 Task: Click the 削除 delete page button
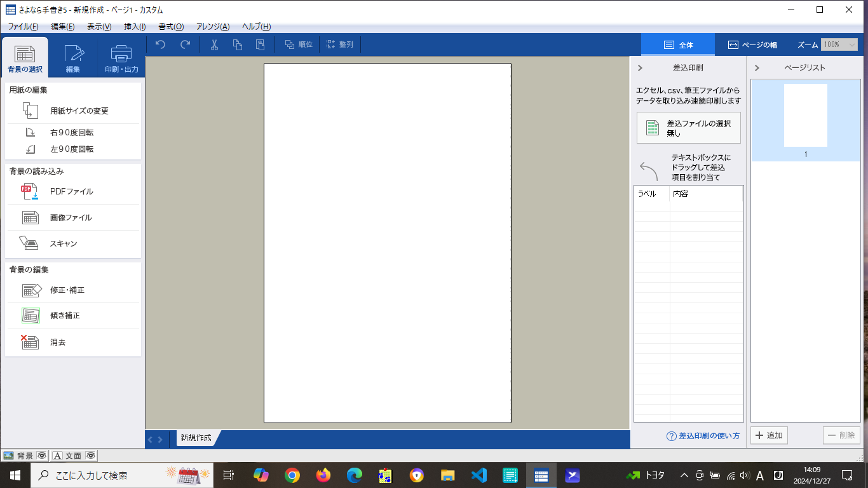pos(841,435)
